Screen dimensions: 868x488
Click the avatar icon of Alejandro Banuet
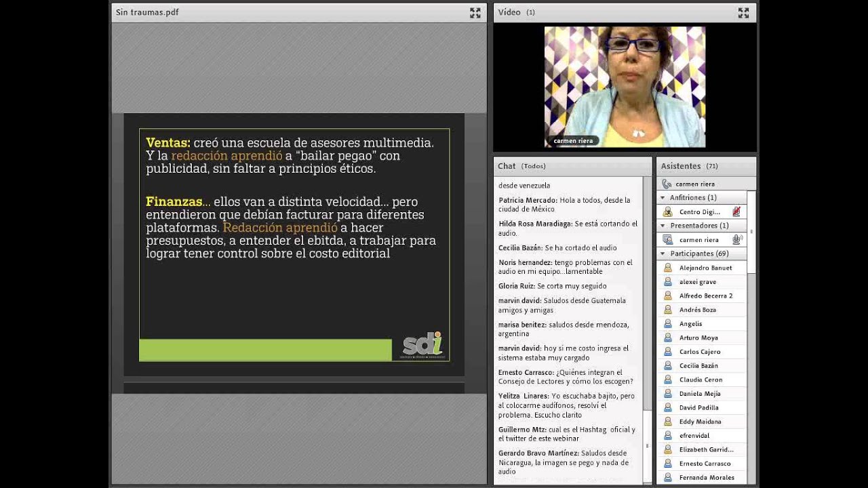667,268
